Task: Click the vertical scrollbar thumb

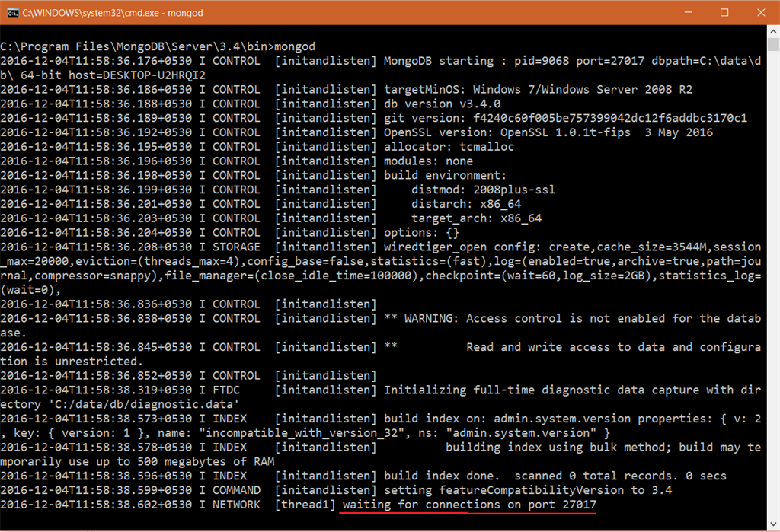Action: click(x=773, y=45)
